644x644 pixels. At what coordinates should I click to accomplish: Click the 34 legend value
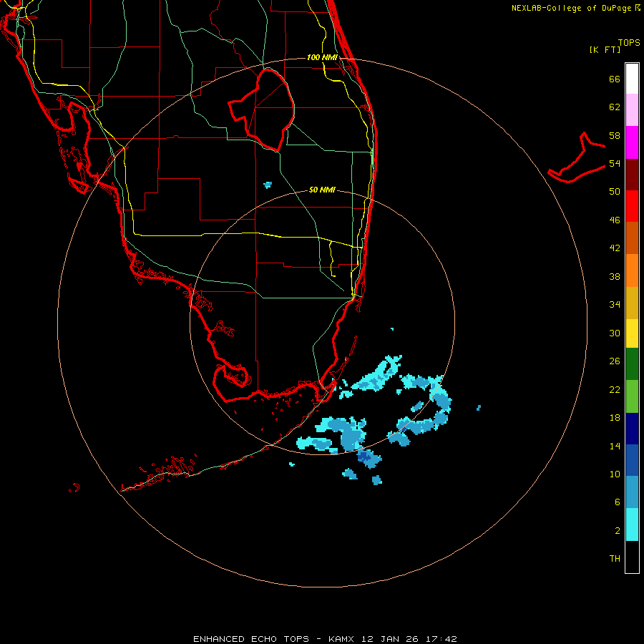point(615,304)
